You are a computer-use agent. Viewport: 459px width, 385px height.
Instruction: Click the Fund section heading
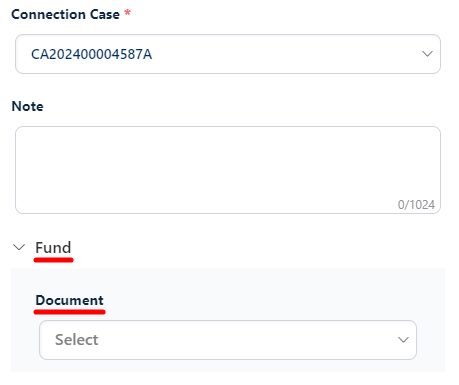pos(53,248)
